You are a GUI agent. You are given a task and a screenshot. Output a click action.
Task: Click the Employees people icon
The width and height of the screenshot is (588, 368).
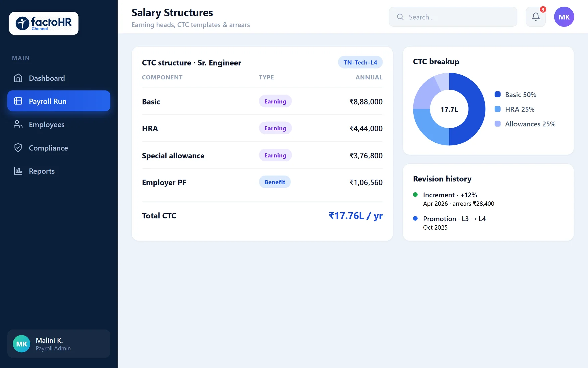pyautogui.click(x=18, y=124)
